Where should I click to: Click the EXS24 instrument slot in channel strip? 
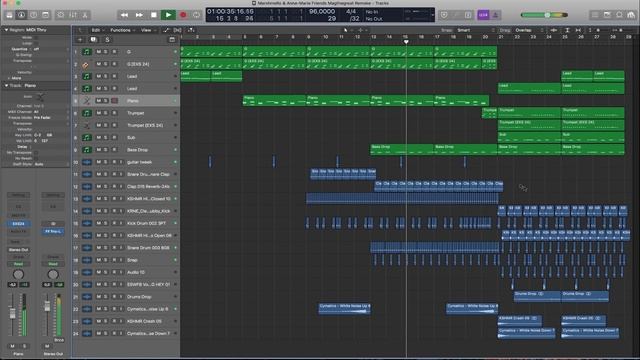[x=18, y=224]
